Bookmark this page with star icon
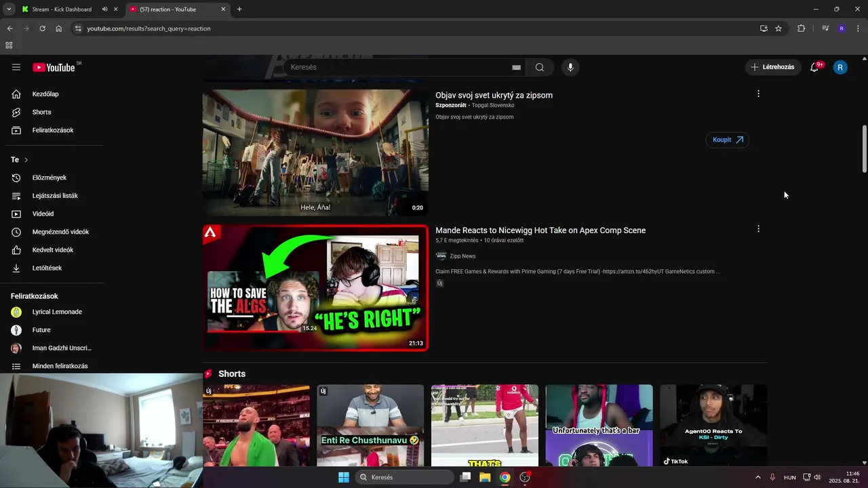The image size is (868, 488). point(778,28)
